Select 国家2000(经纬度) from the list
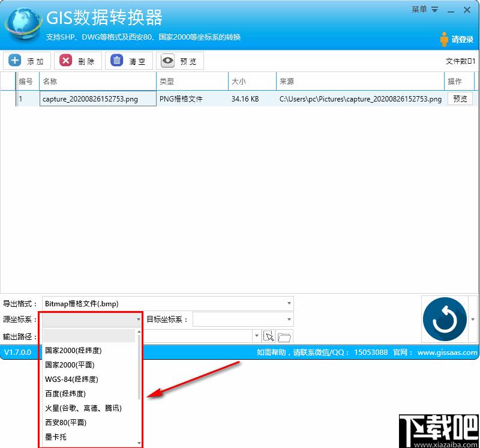 click(x=73, y=350)
